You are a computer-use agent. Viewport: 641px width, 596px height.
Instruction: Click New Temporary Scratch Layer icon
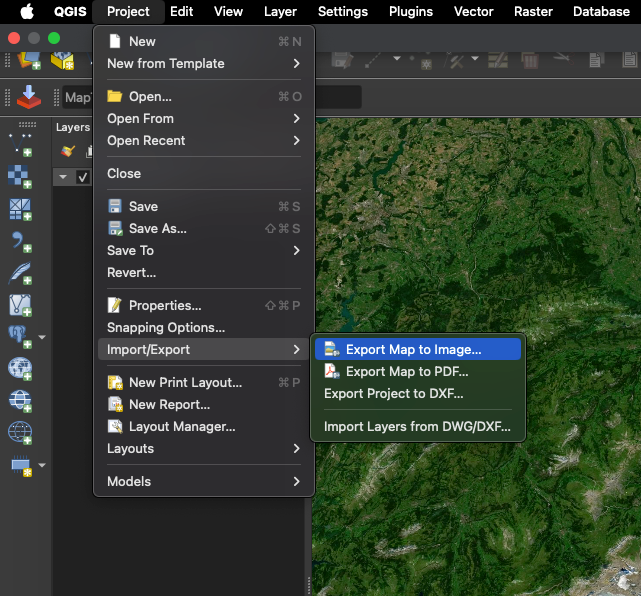click(x=21, y=466)
